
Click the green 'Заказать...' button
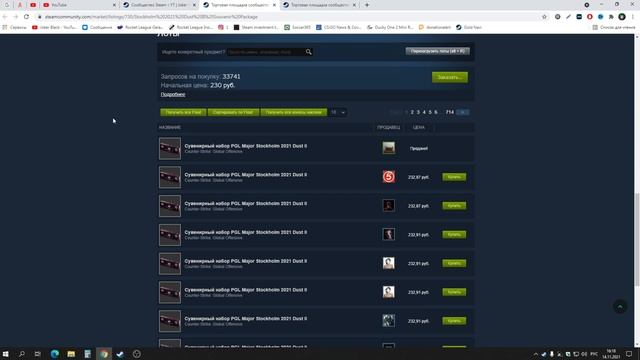point(450,77)
